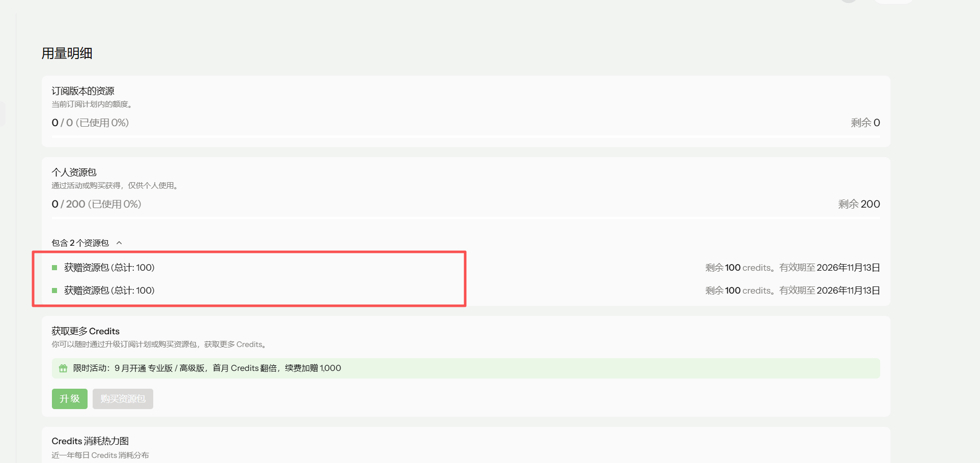980x463 pixels.
Task: Click the 订阅版本的资源 section title
Action: point(83,91)
